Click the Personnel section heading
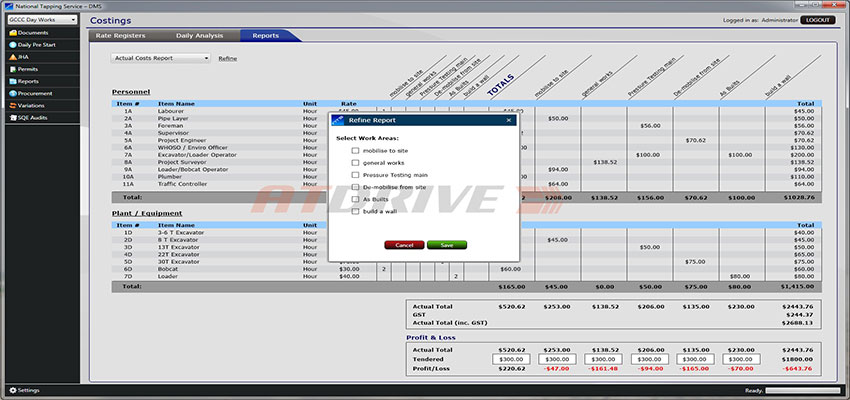 (x=131, y=92)
